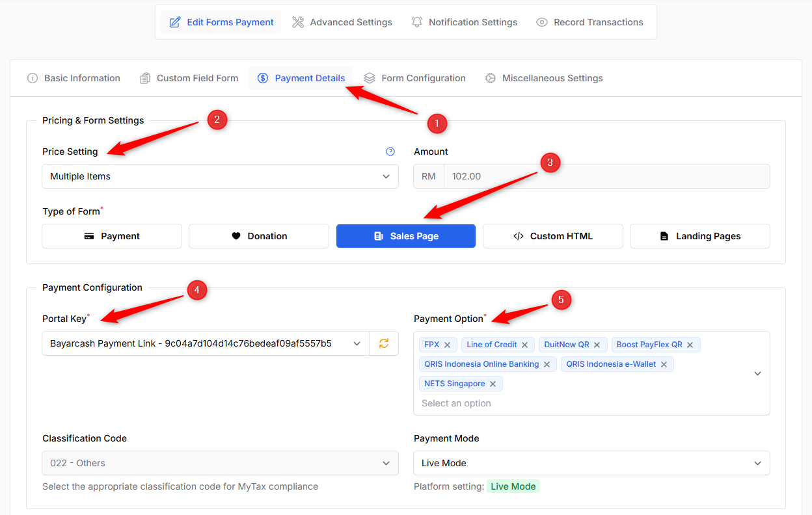This screenshot has width=812, height=515.
Task: Remove Boost PayFlex QR tag
Action: point(690,345)
